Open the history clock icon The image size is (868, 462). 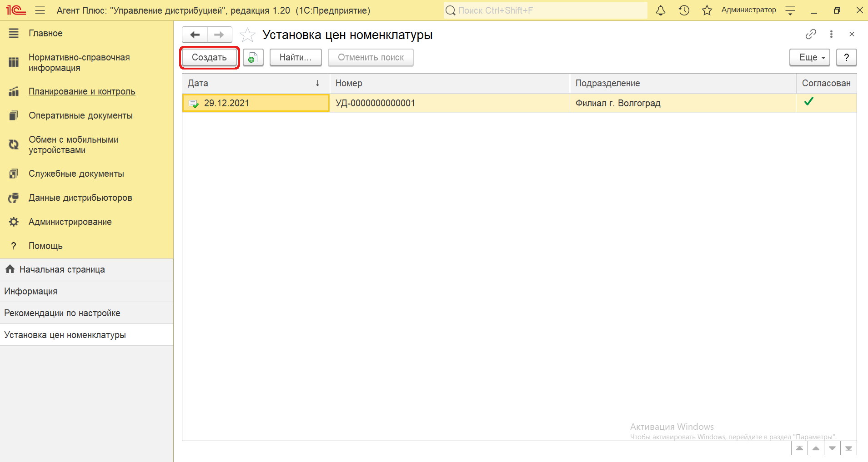pos(684,10)
